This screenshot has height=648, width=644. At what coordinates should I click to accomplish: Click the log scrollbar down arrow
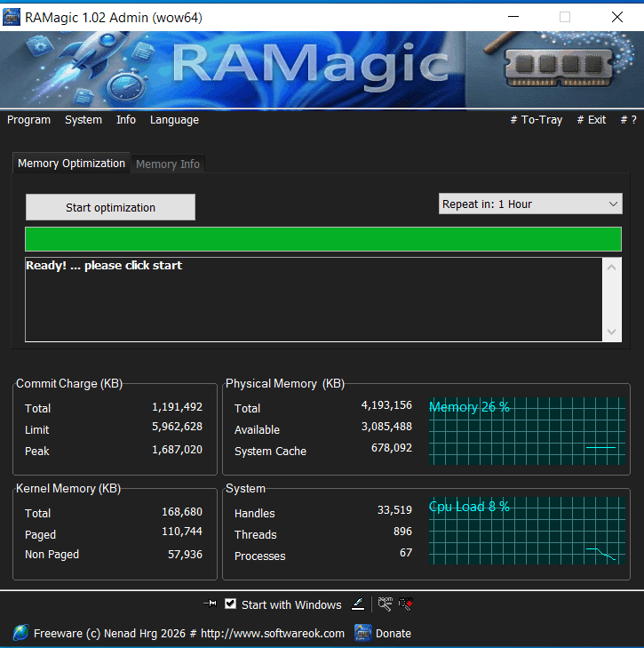coord(612,332)
